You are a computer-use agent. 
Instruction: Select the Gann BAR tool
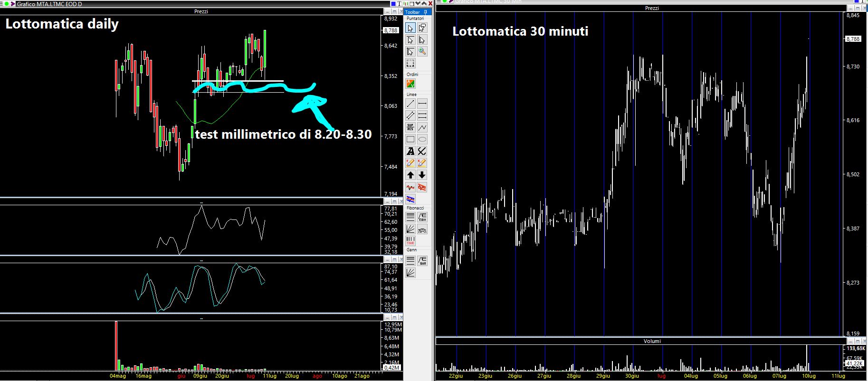click(422, 260)
